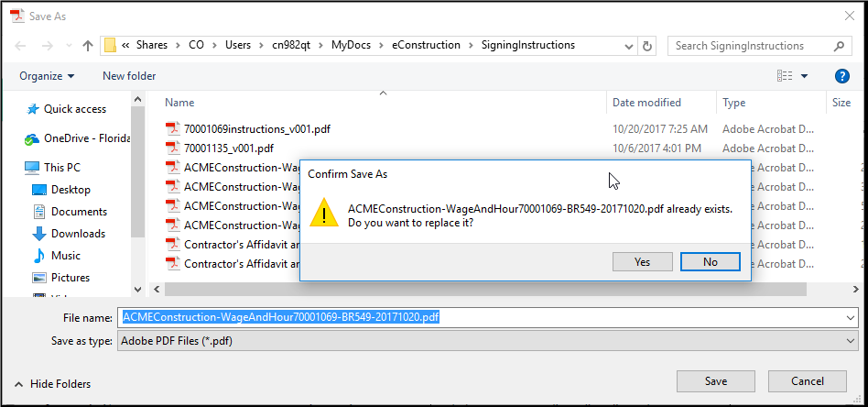Open the blue Help question mark icon
The image size is (868, 407).
pyautogui.click(x=842, y=76)
